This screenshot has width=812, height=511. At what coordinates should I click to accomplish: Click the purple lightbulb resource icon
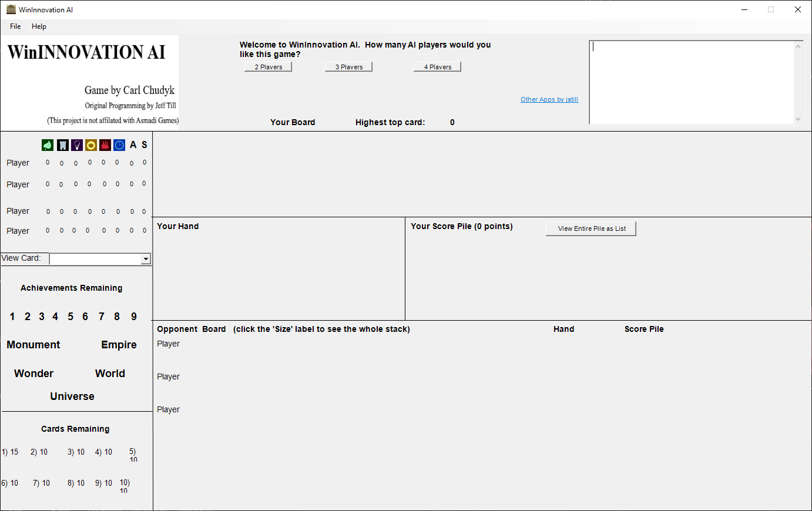(x=77, y=145)
